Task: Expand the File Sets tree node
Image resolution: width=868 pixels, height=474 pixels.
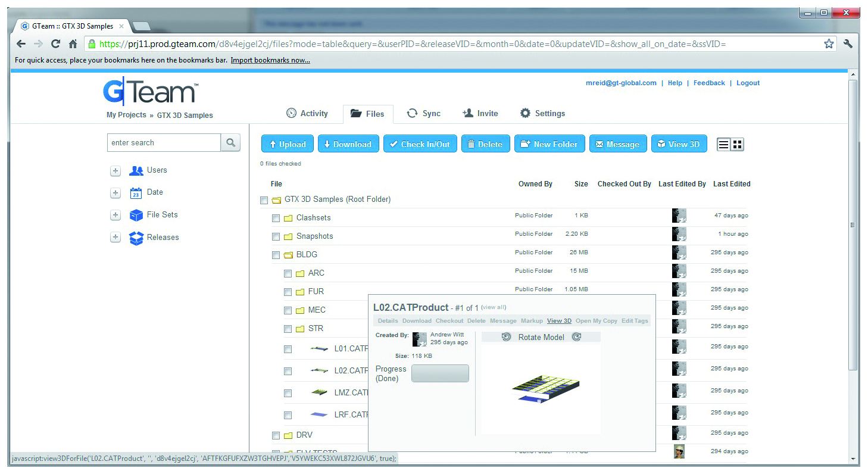Action: pos(115,216)
